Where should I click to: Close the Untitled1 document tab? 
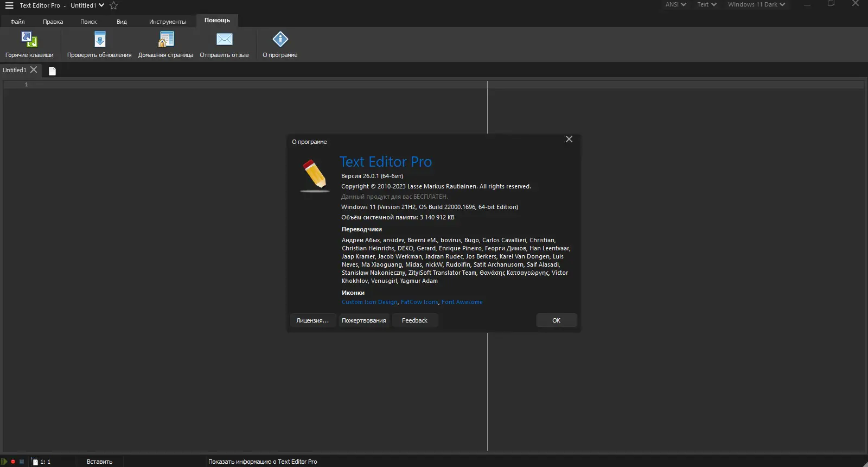pyautogui.click(x=34, y=70)
